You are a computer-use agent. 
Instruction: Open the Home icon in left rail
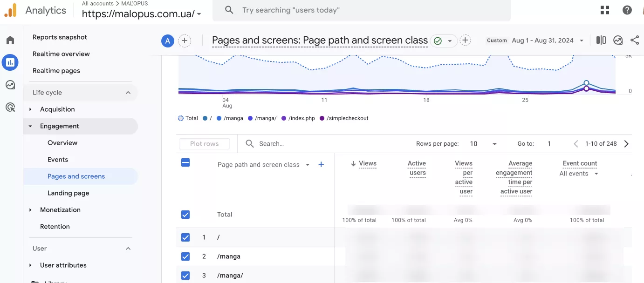pyautogui.click(x=10, y=40)
